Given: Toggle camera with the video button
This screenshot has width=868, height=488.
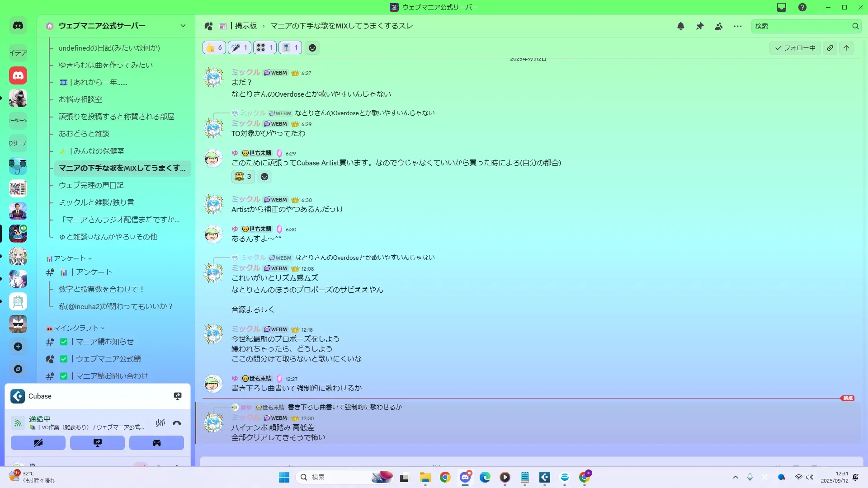Looking at the screenshot, I should point(38,443).
